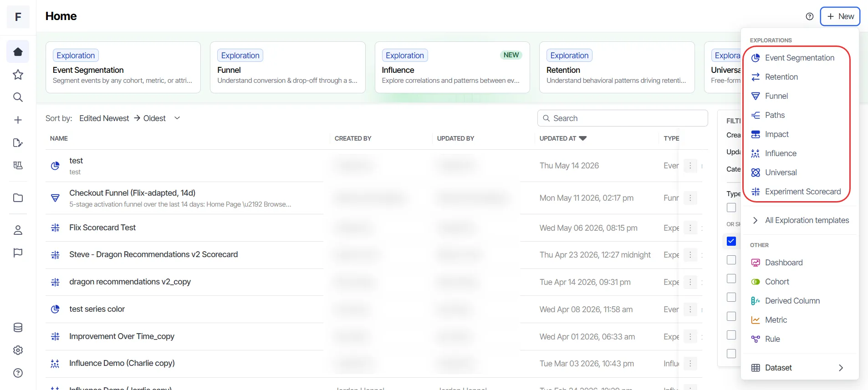Open the three-dot menu for the Checkout Funnel row
868x390 pixels.
point(690,198)
